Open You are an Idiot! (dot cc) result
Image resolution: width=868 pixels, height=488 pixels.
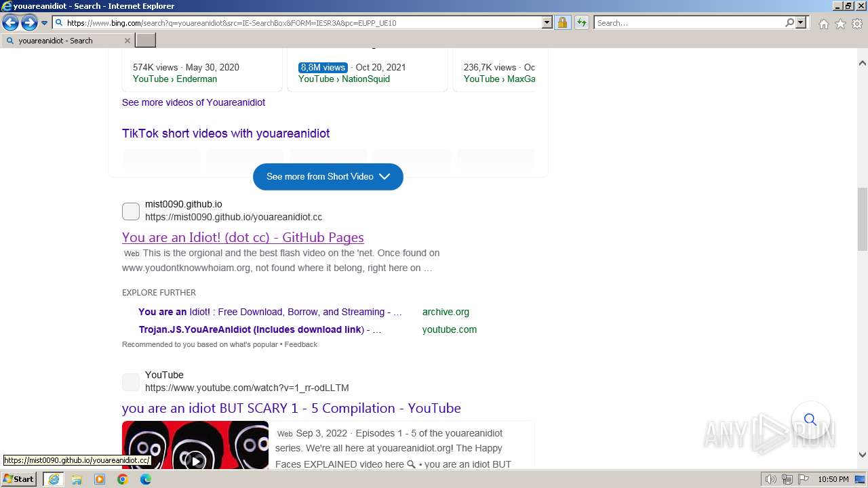[243, 237]
